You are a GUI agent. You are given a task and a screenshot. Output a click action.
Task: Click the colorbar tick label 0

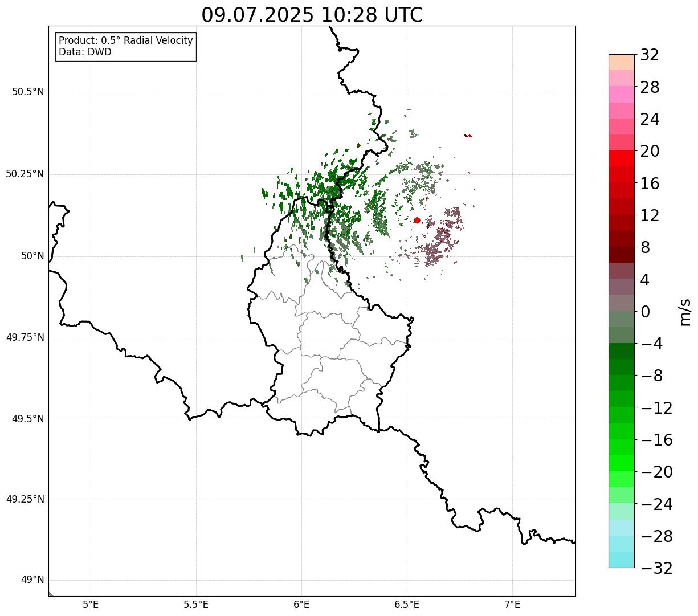[x=645, y=312]
